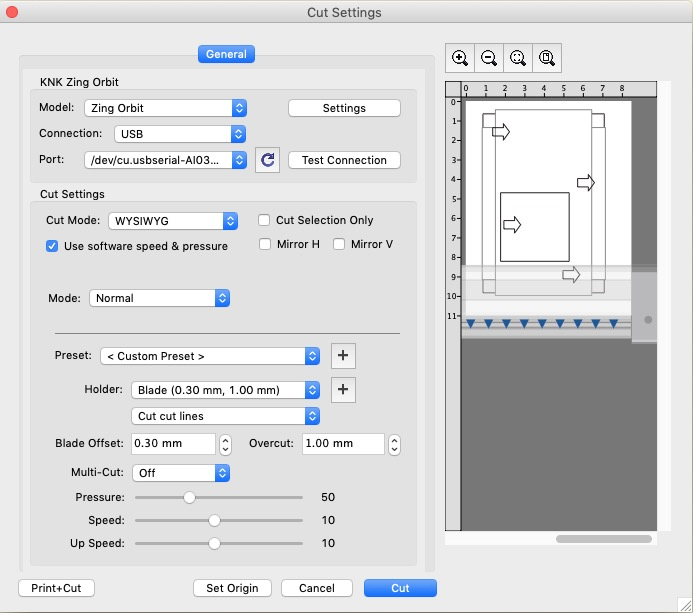
Task: Open the Port dropdown list
Action: [165, 160]
